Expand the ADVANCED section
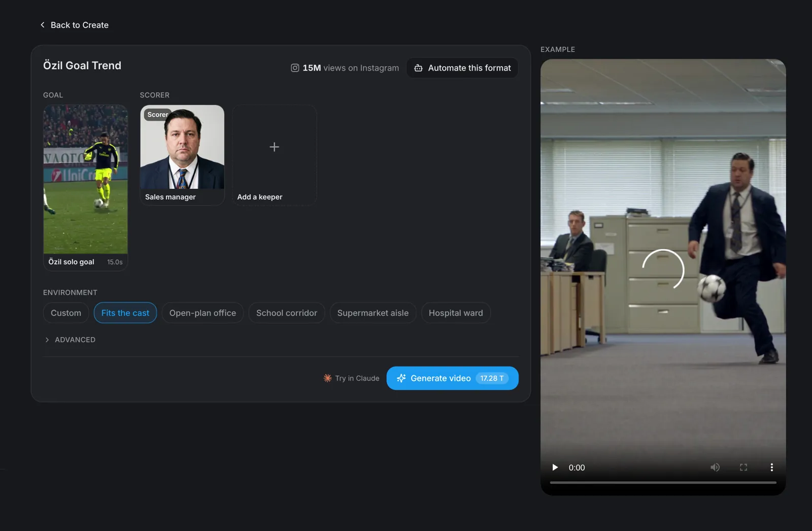 point(70,340)
